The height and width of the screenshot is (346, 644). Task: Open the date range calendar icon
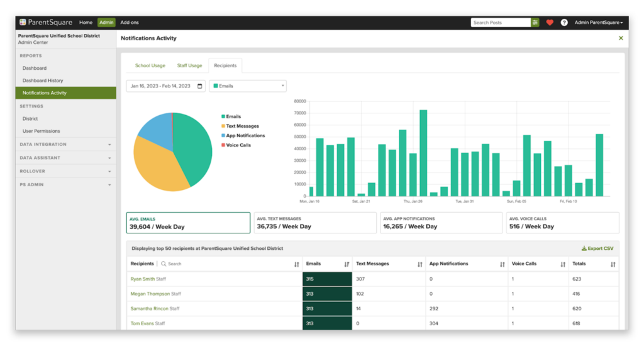[x=199, y=86]
